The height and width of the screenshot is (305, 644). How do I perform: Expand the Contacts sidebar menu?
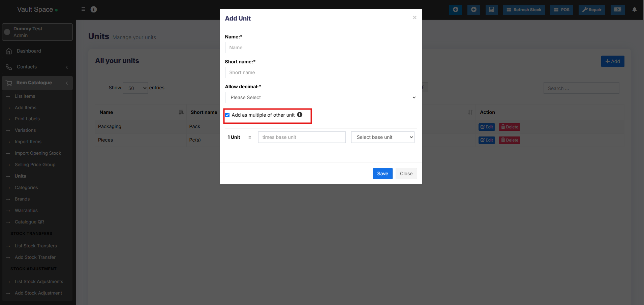click(37, 67)
